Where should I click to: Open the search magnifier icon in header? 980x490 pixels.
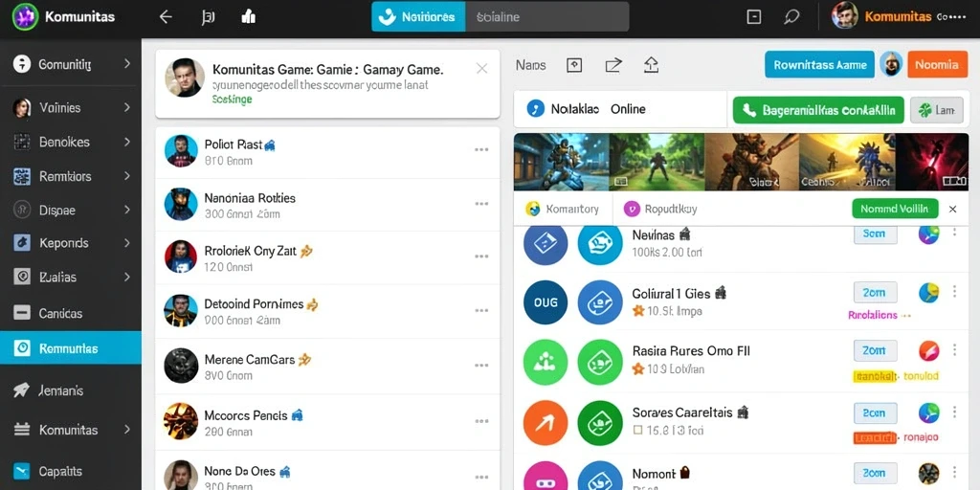click(x=791, y=17)
